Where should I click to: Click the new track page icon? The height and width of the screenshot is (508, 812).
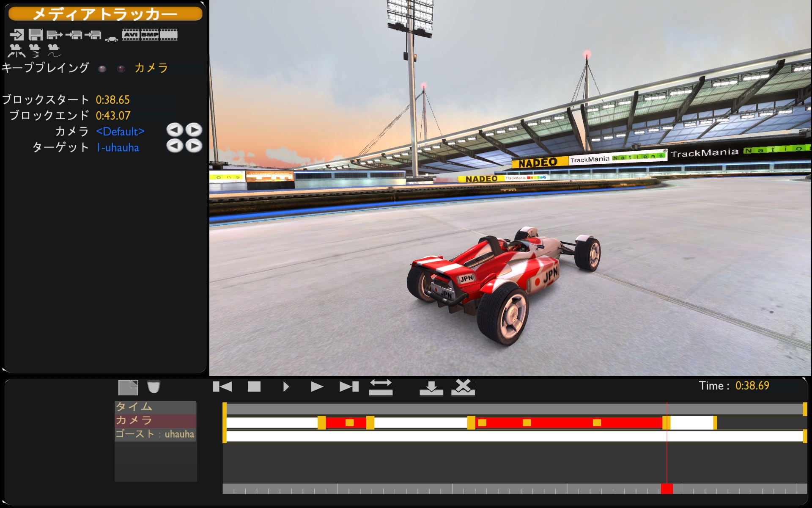click(128, 387)
